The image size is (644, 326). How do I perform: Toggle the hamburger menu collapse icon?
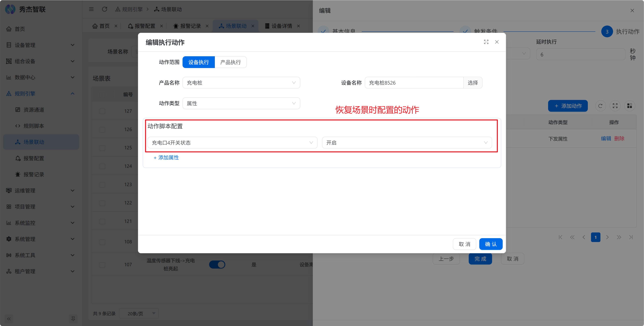91,9
